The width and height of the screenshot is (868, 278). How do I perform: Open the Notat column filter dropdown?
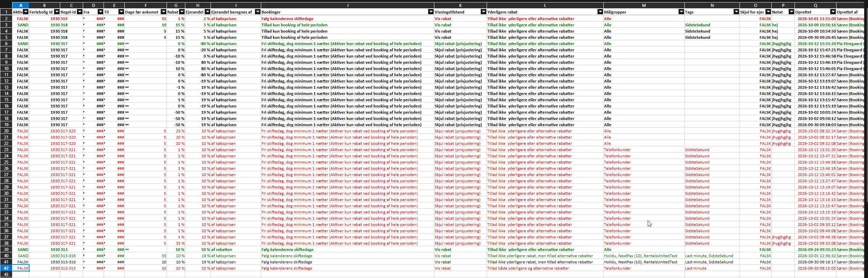791,12
